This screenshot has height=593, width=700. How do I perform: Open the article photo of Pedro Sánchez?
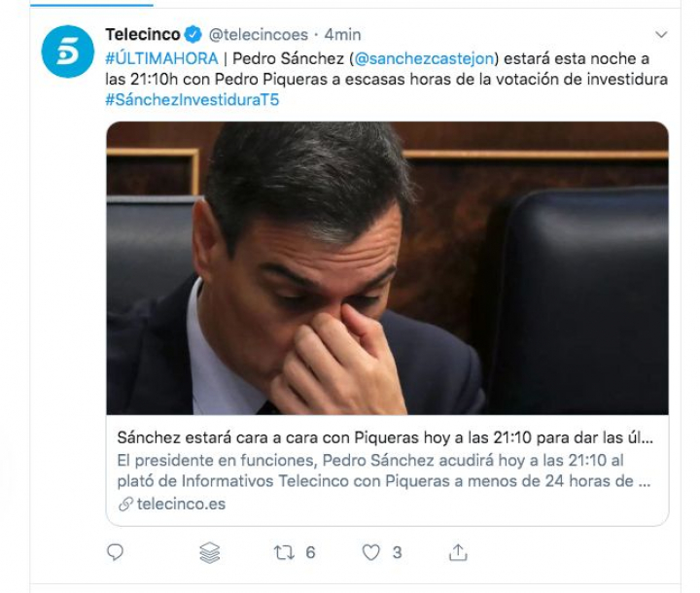pyautogui.click(x=388, y=268)
